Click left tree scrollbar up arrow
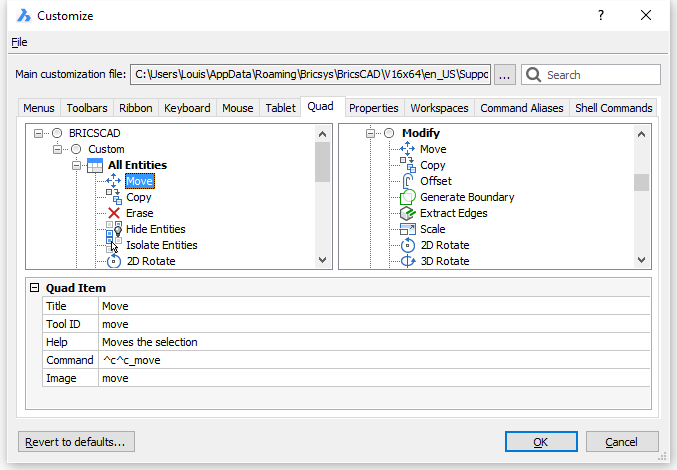 click(x=322, y=134)
